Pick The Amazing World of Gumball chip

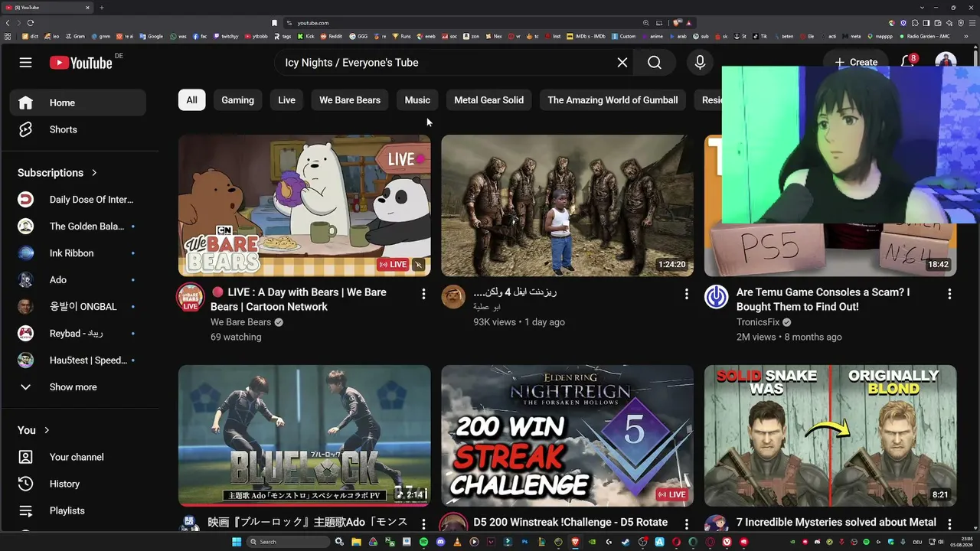point(612,100)
